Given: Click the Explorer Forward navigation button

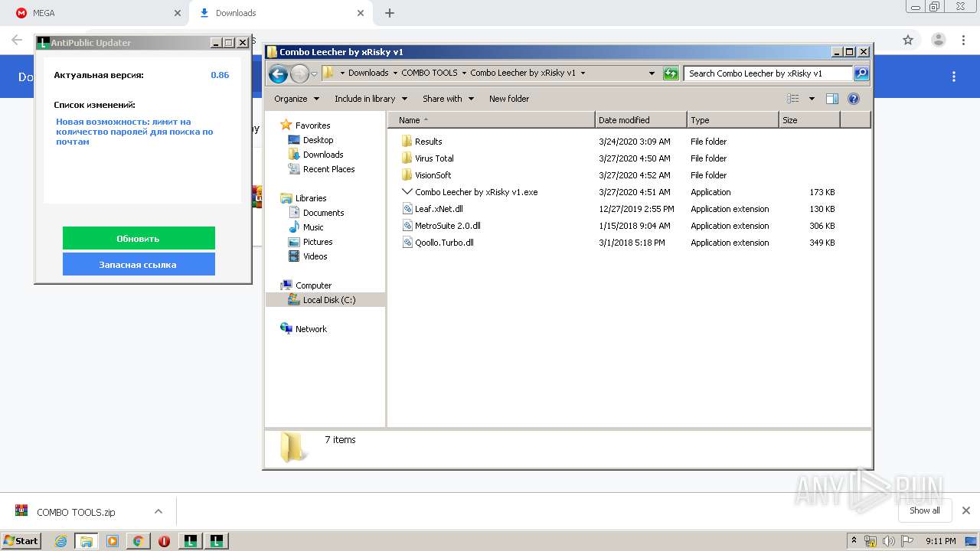Looking at the screenshot, I should tap(299, 73).
